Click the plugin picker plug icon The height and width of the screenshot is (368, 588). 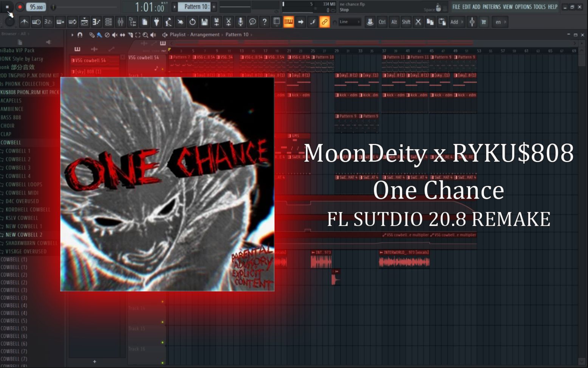pos(156,22)
